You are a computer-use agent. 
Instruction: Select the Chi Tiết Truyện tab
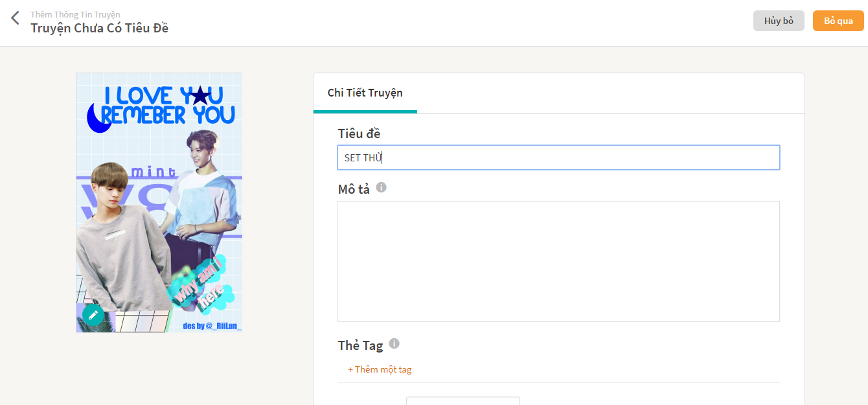[365, 93]
